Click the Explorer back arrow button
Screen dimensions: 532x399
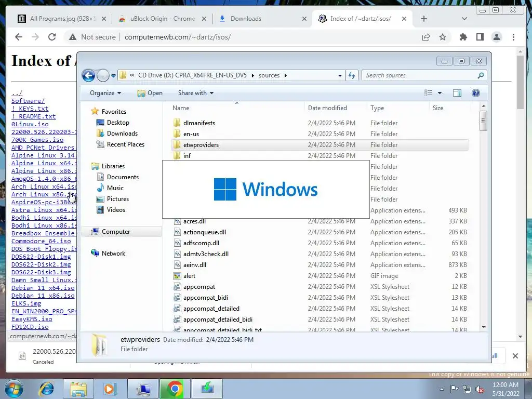pos(88,75)
